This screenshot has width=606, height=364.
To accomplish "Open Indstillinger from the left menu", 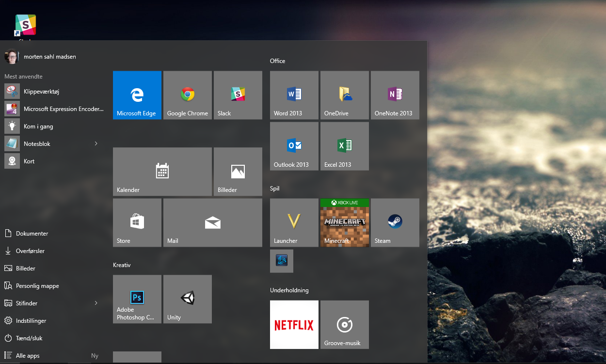I will pos(31,321).
